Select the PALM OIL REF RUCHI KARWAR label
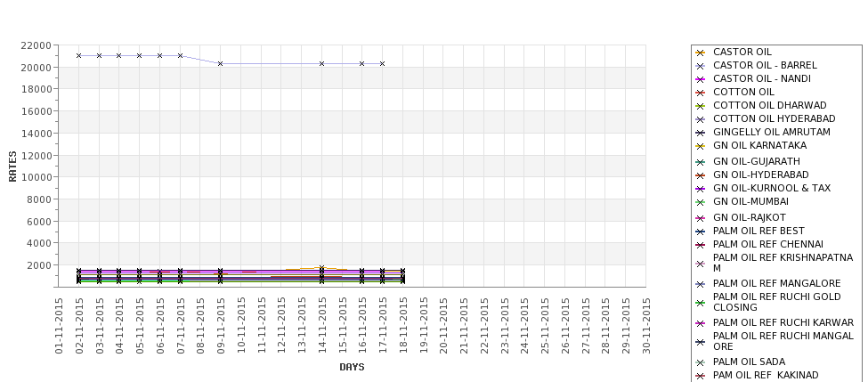The width and height of the screenshot is (868, 382). 783,322
